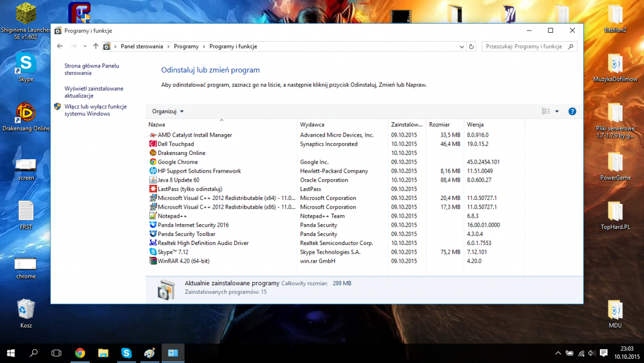Expand the chevron after Programy breadcrumb
Image resolution: width=644 pixels, height=363 pixels.
click(x=204, y=47)
